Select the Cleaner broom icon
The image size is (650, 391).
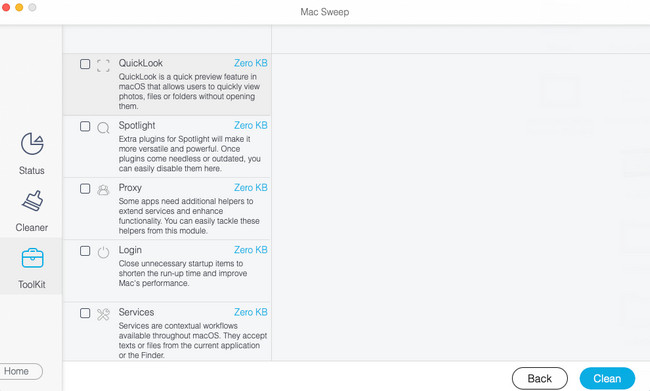[x=32, y=201]
